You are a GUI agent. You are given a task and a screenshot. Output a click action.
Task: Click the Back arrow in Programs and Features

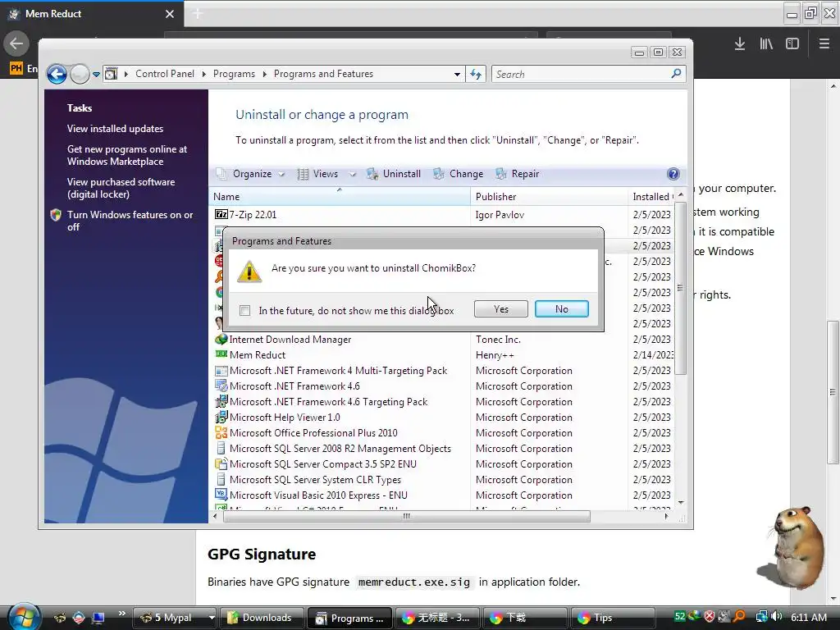point(57,74)
